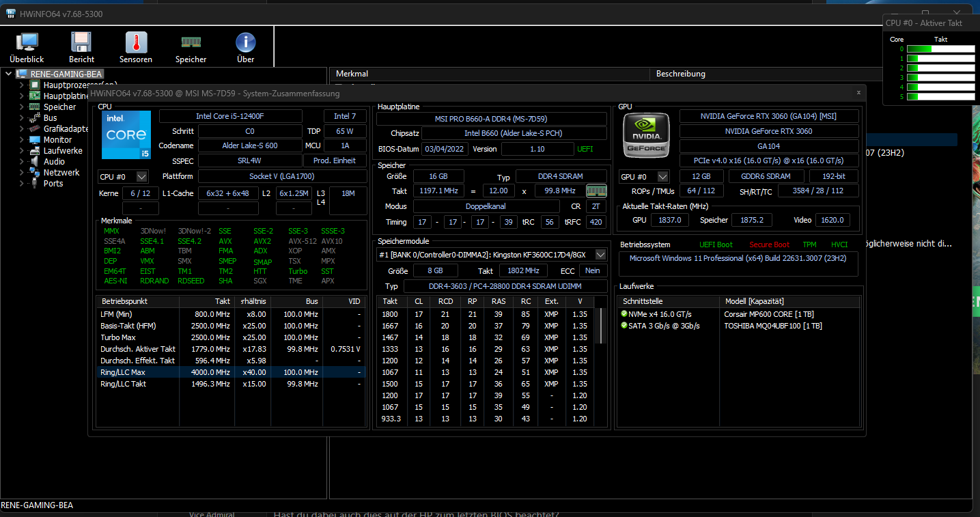Click the Intel Core i5 logo
Screen dimensions: 980x517
coord(126,135)
